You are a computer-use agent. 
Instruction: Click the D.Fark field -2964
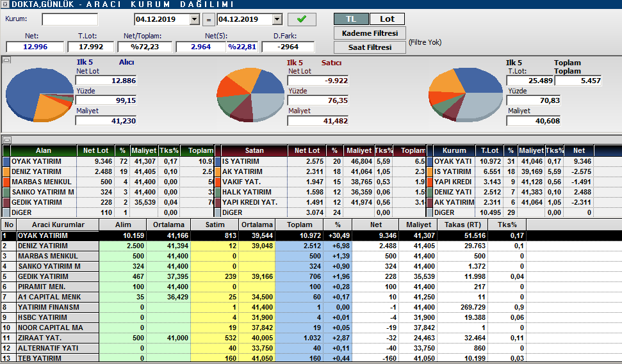click(x=288, y=47)
